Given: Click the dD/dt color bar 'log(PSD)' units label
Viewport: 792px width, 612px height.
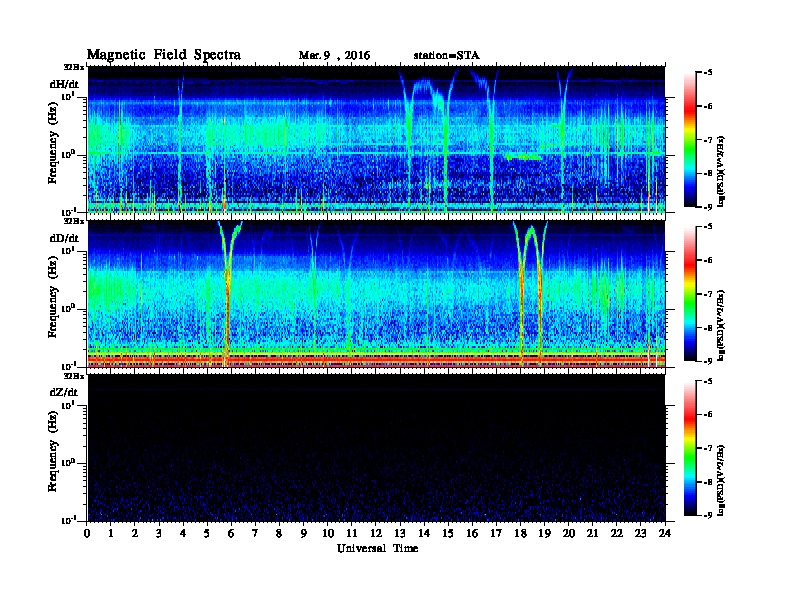Looking at the screenshot, I should [x=722, y=326].
